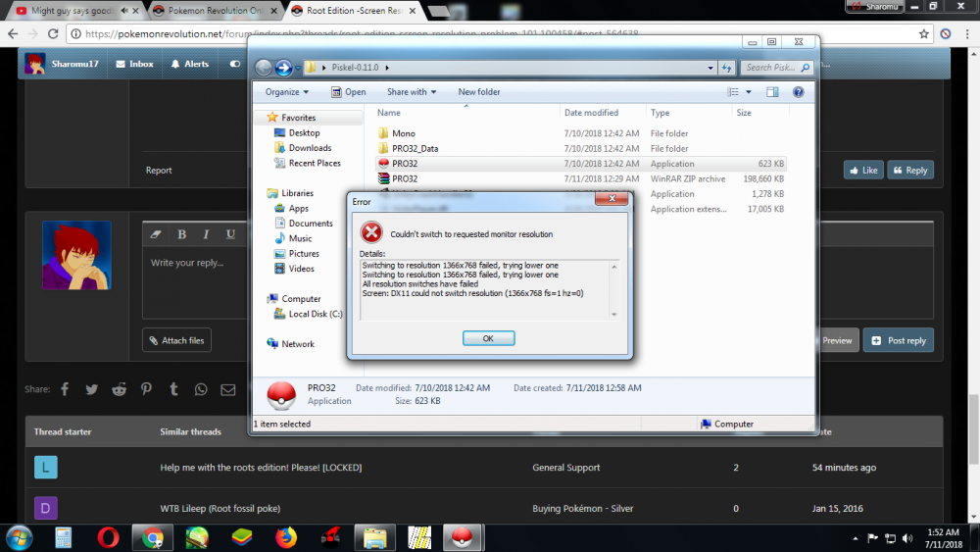Image resolution: width=980 pixels, height=552 pixels.
Task: Open the PRO32 WinRAR ZIP archive
Action: tap(405, 179)
